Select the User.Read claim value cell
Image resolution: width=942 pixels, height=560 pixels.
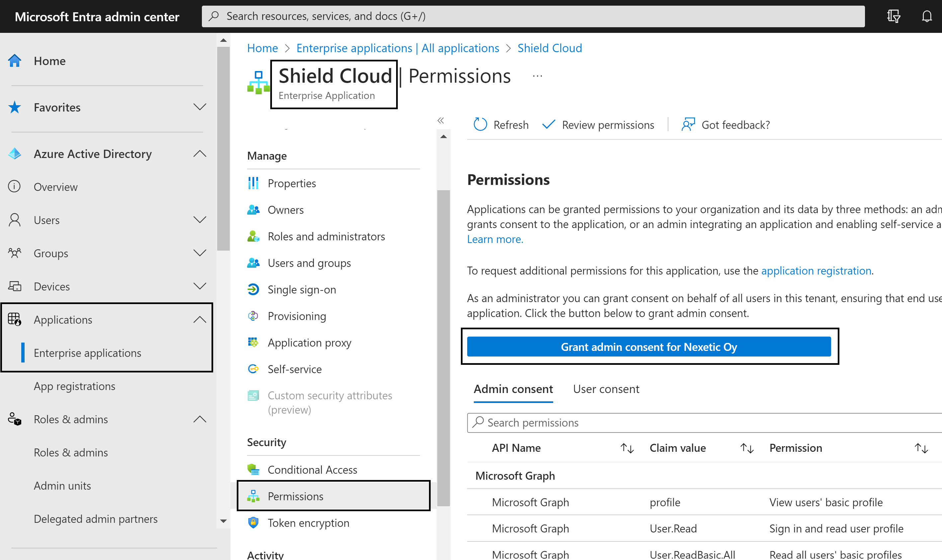pyautogui.click(x=673, y=528)
